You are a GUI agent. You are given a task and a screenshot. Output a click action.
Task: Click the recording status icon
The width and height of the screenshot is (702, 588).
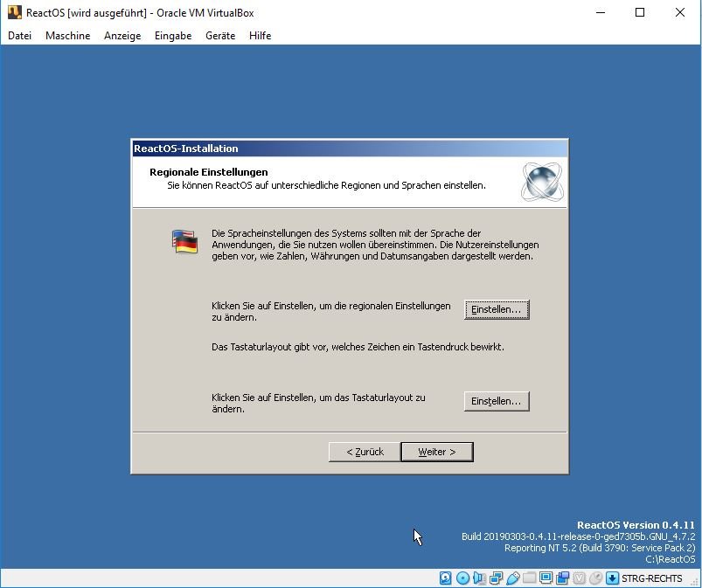point(563,578)
